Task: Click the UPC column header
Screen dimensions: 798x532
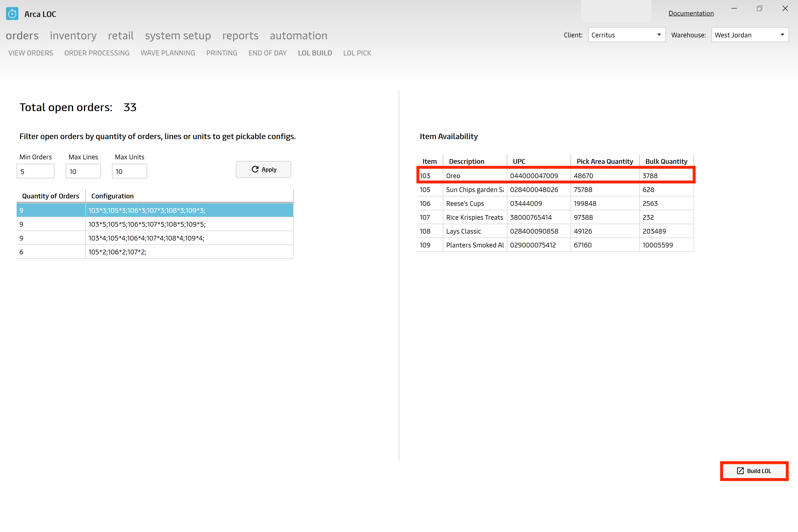Action: pos(539,161)
